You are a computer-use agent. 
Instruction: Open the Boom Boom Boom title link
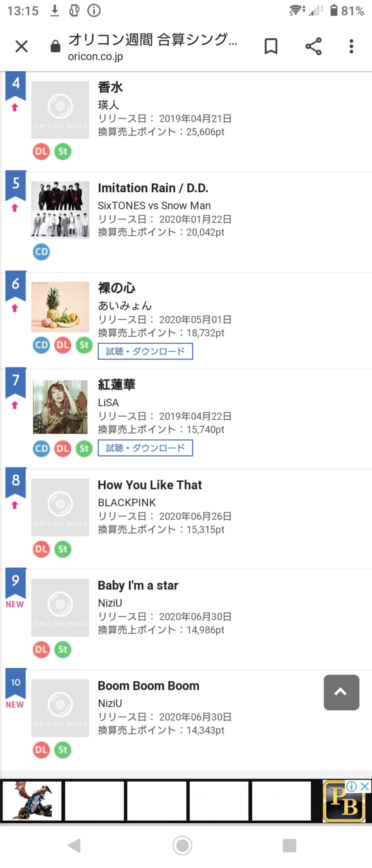148,686
